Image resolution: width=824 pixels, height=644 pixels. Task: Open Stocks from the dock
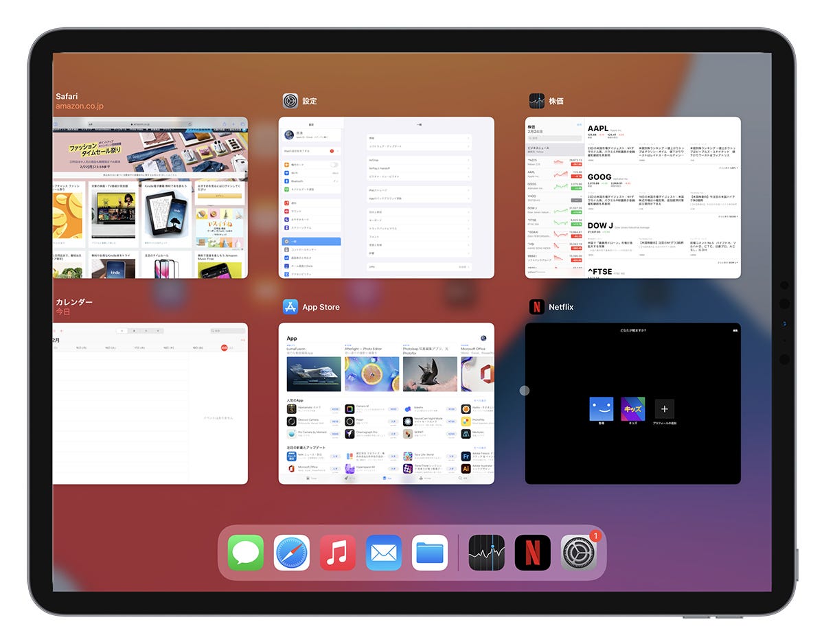[x=487, y=553]
